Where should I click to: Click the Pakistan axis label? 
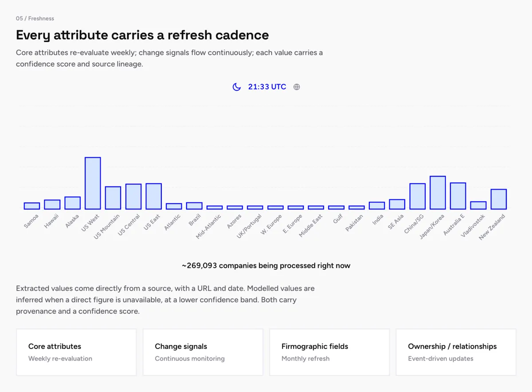tap(355, 223)
